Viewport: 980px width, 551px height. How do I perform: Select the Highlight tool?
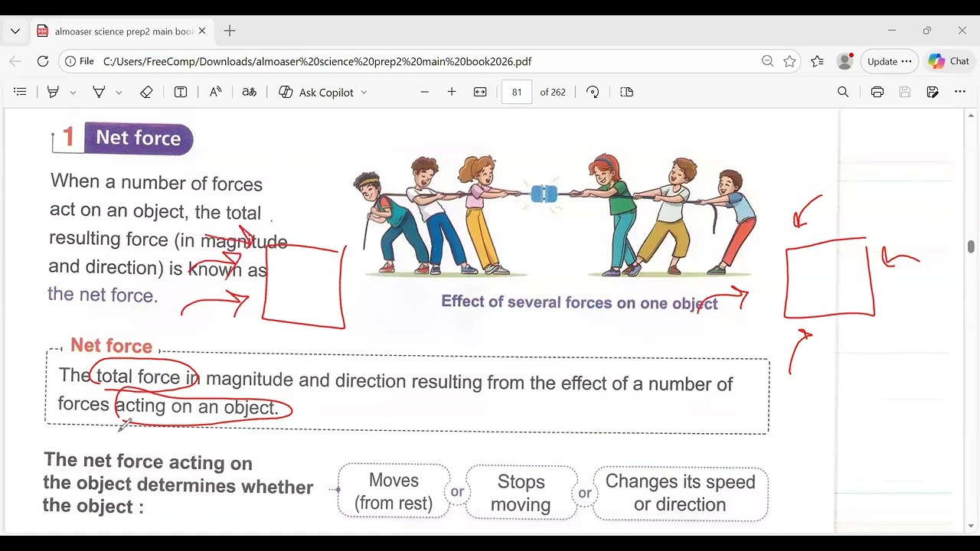tap(53, 92)
